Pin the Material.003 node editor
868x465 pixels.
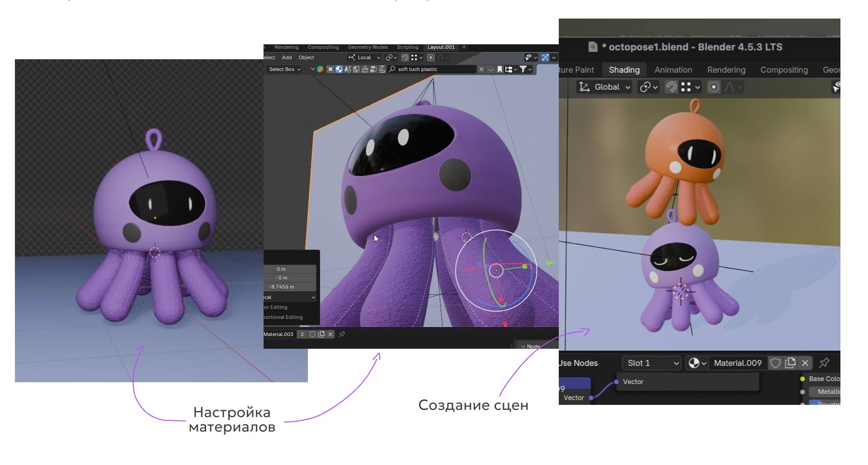tap(342, 334)
